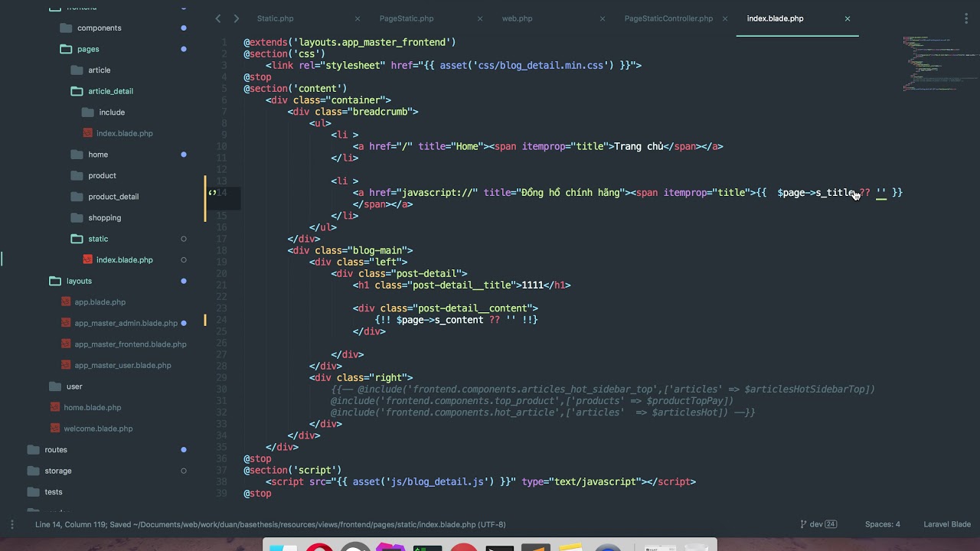The image size is (980, 551).
Task: Click status bar text 'Line 14, Column 119'
Action: click(x=70, y=524)
